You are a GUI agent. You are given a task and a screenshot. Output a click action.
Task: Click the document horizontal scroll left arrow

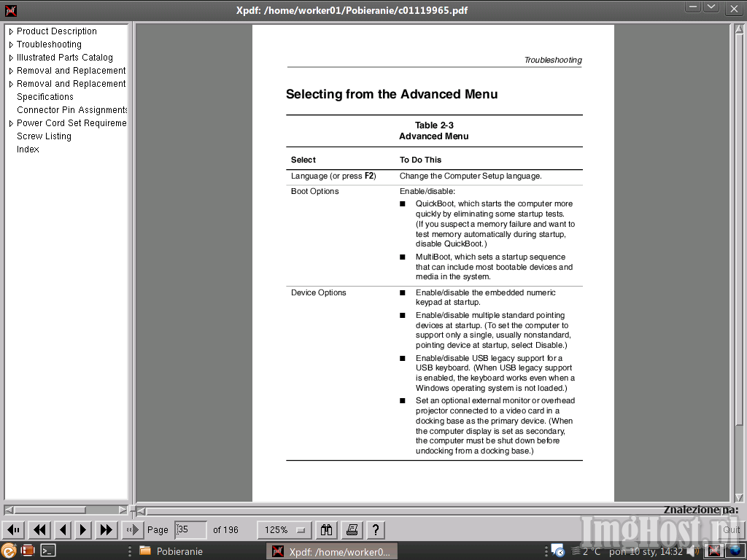click(141, 511)
